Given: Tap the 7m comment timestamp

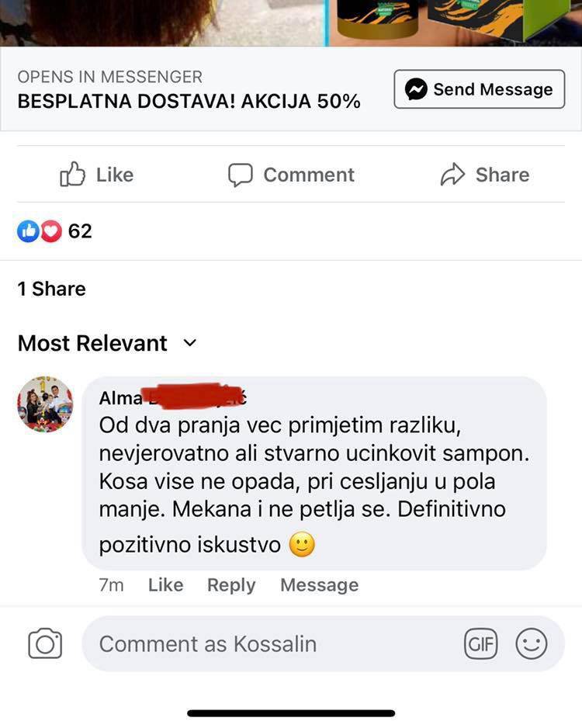Looking at the screenshot, I should pos(111,585).
